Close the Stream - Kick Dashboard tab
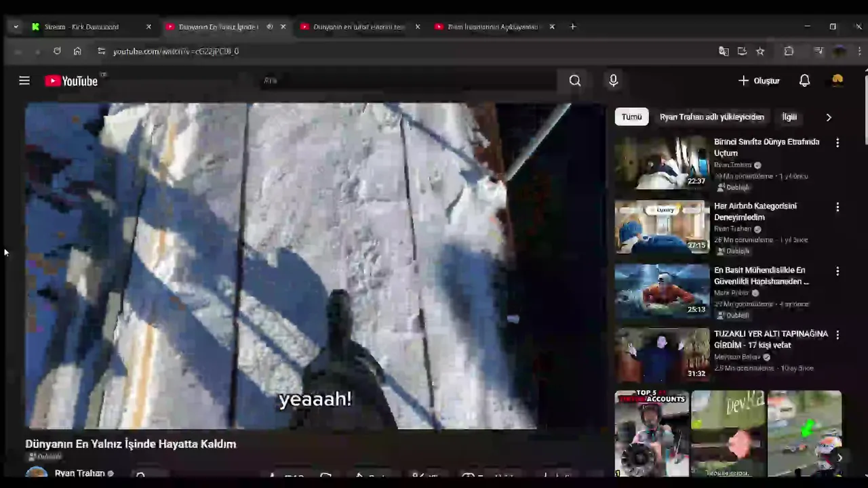The image size is (868, 488). (x=149, y=27)
